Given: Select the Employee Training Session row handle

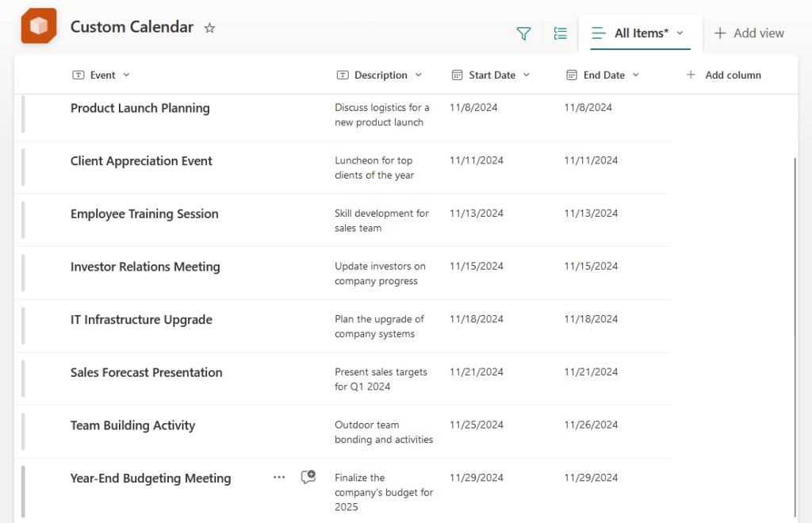Looking at the screenshot, I should pos(23,220).
